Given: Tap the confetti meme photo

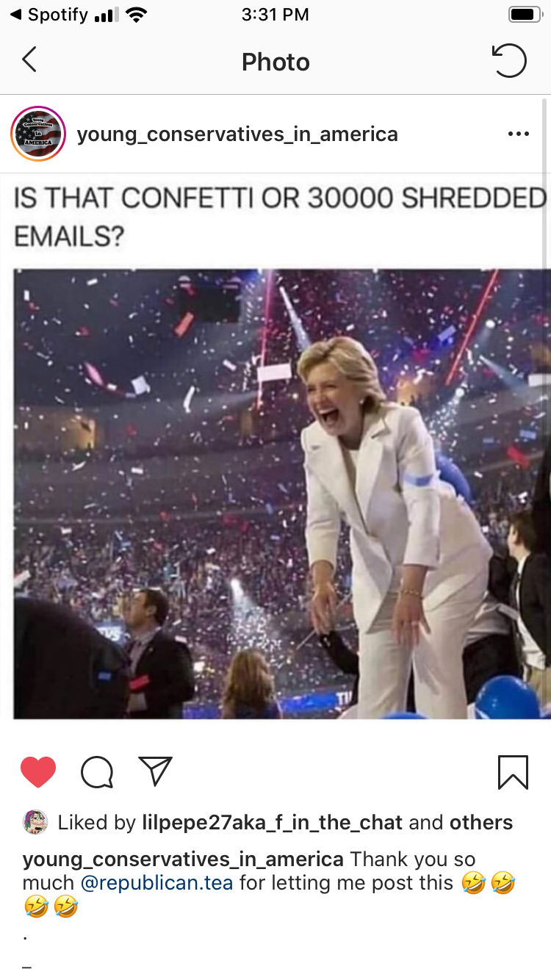Looking at the screenshot, I should point(282,493).
